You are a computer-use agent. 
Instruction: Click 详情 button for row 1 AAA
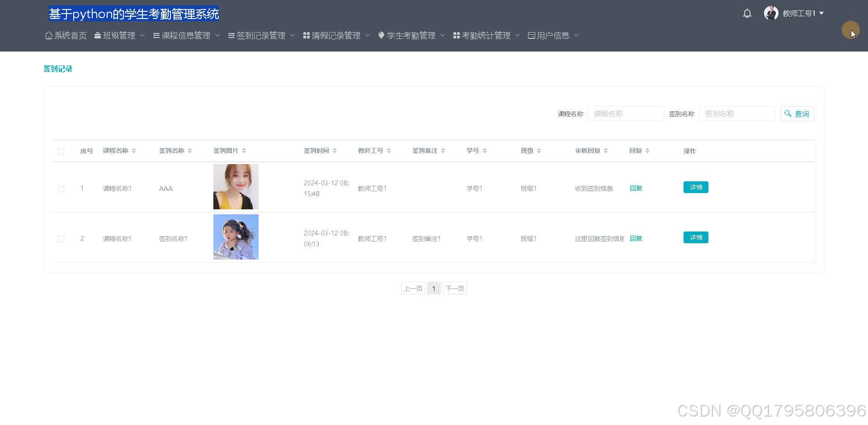tap(696, 187)
